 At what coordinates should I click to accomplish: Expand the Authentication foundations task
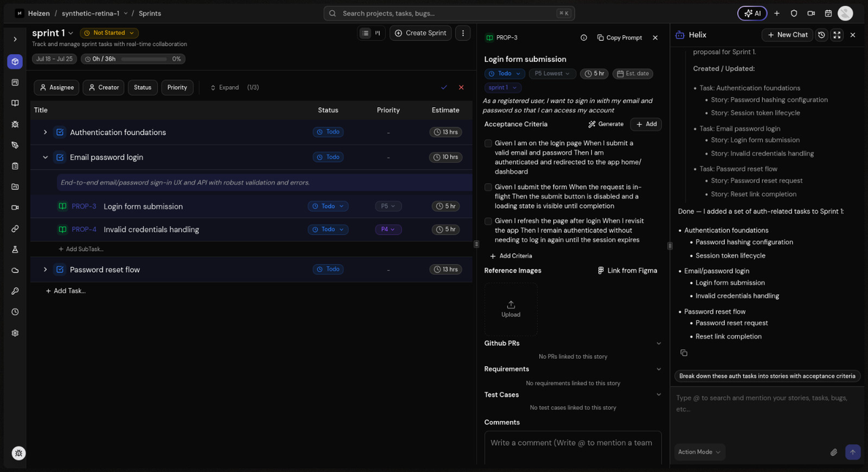click(x=45, y=132)
